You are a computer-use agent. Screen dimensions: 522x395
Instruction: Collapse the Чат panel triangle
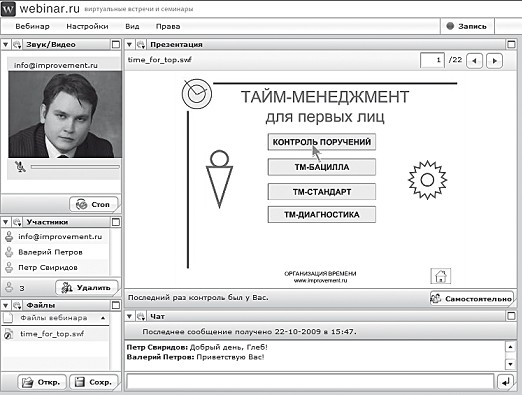130,316
